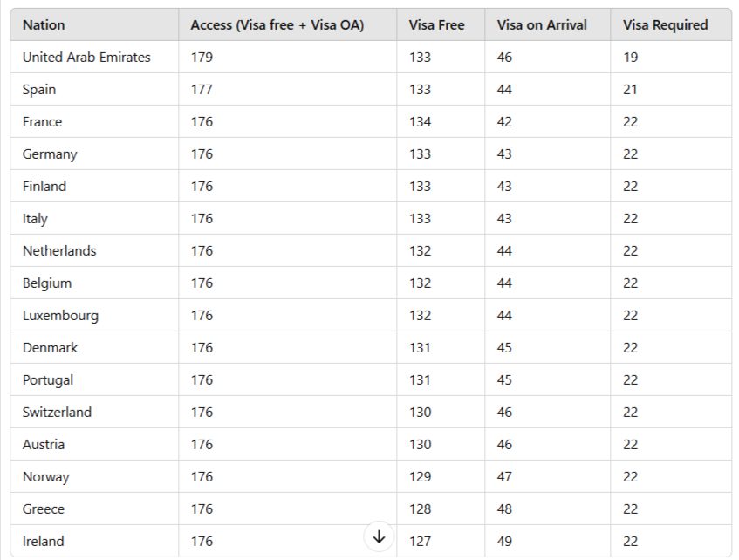Click the Netherlands nation cell

59,251
